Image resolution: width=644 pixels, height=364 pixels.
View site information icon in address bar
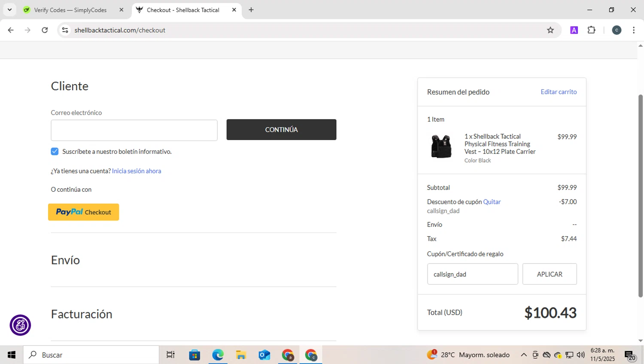tap(65, 30)
